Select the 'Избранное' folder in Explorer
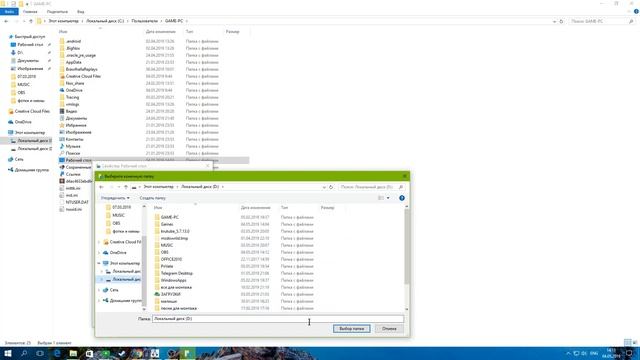The image size is (640, 360). (x=76, y=125)
